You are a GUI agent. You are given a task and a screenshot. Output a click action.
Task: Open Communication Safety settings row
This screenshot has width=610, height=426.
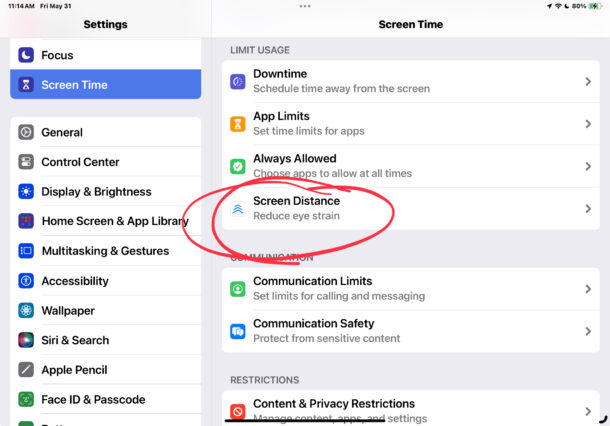click(x=410, y=331)
